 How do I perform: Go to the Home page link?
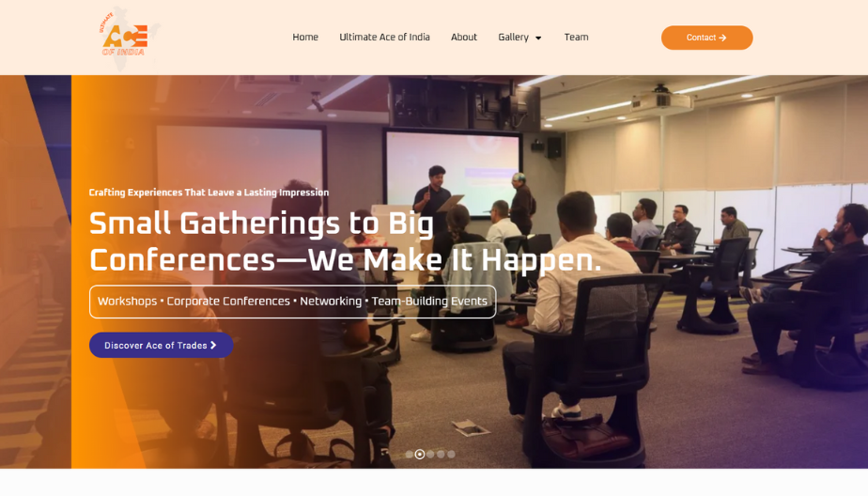pyautogui.click(x=305, y=37)
